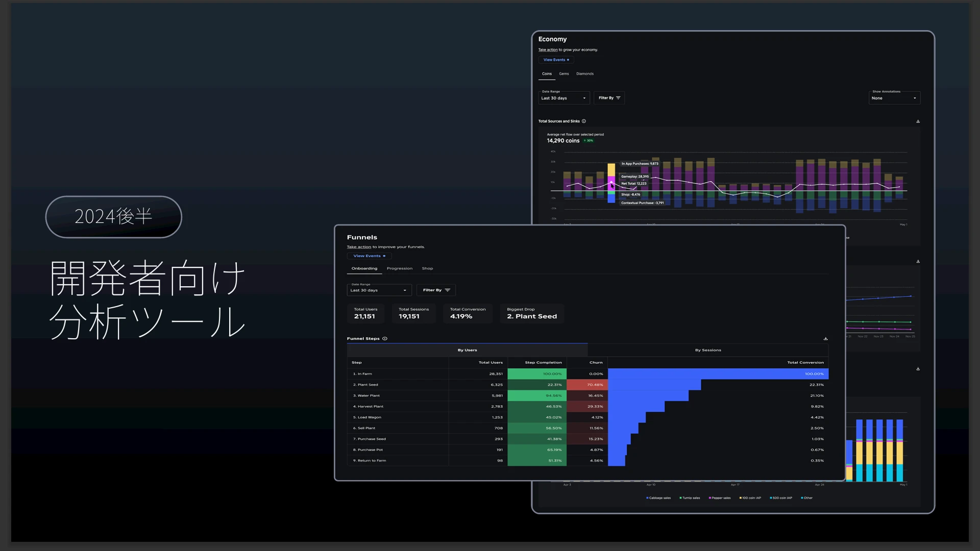
Task: Click the Funnel Steps info icon
Action: 385,339
